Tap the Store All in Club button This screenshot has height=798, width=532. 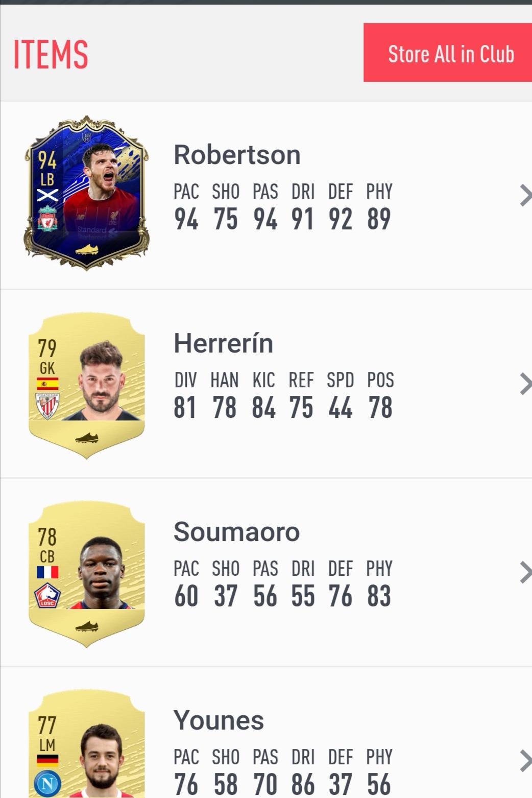coord(448,52)
